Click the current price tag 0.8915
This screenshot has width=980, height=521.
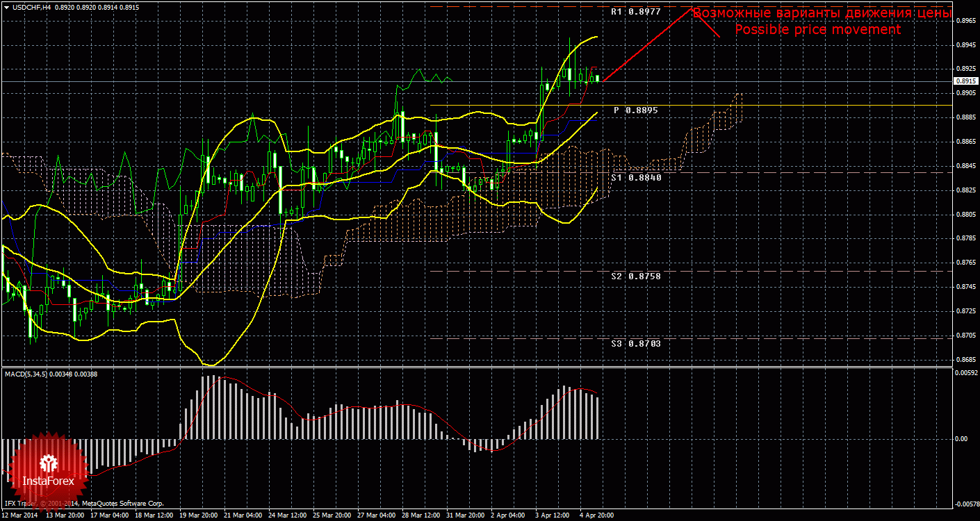[965, 81]
